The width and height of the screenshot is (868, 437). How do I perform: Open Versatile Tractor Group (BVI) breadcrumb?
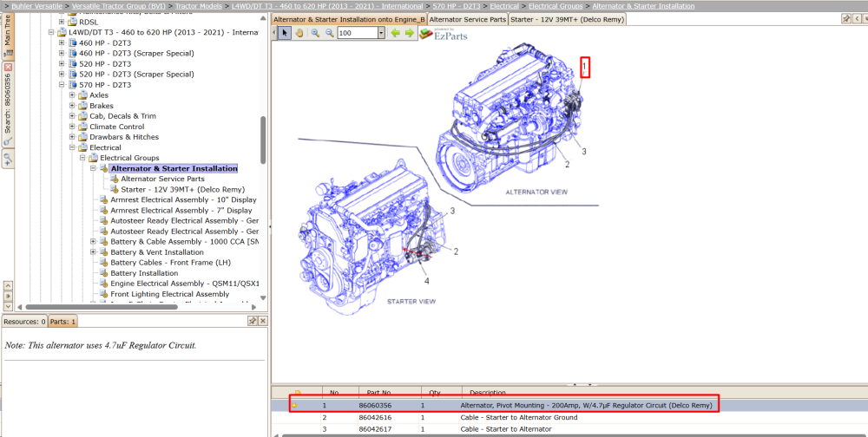coord(118,5)
